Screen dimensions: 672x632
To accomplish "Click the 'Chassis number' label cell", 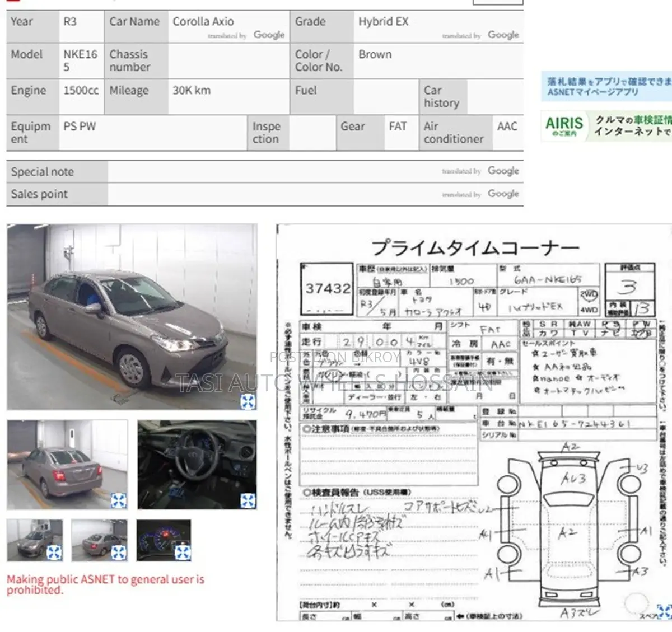I will coord(136,60).
